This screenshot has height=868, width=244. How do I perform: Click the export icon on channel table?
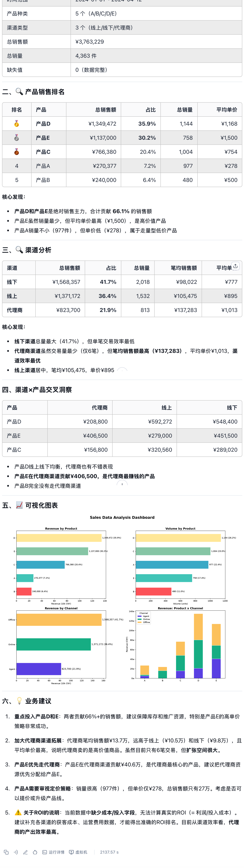pyautogui.click(x=236, y=266)
